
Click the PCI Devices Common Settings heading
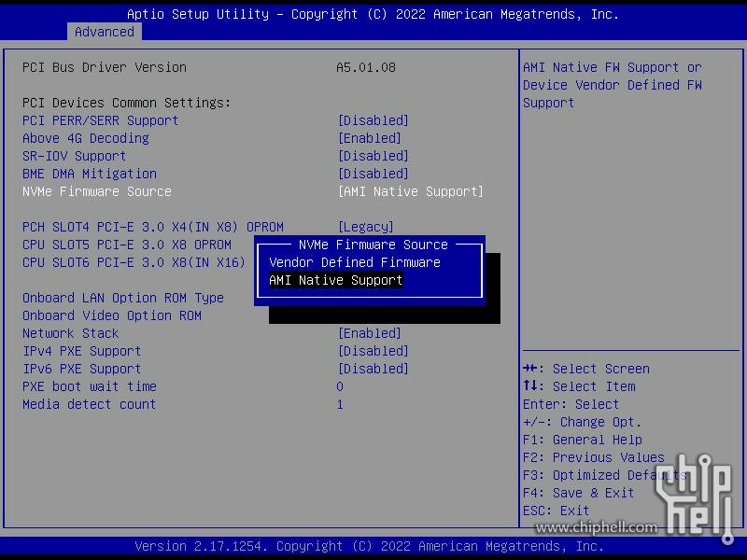point(127,103)
